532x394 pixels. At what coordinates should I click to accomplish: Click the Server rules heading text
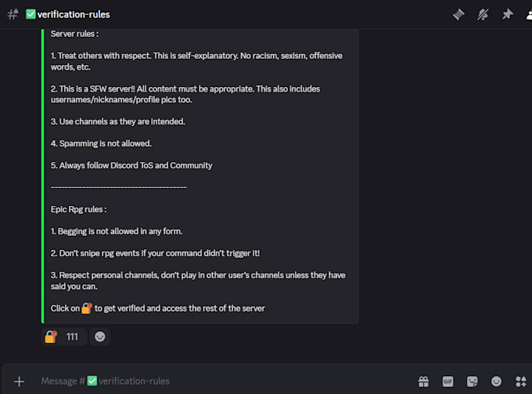[74, 34]
